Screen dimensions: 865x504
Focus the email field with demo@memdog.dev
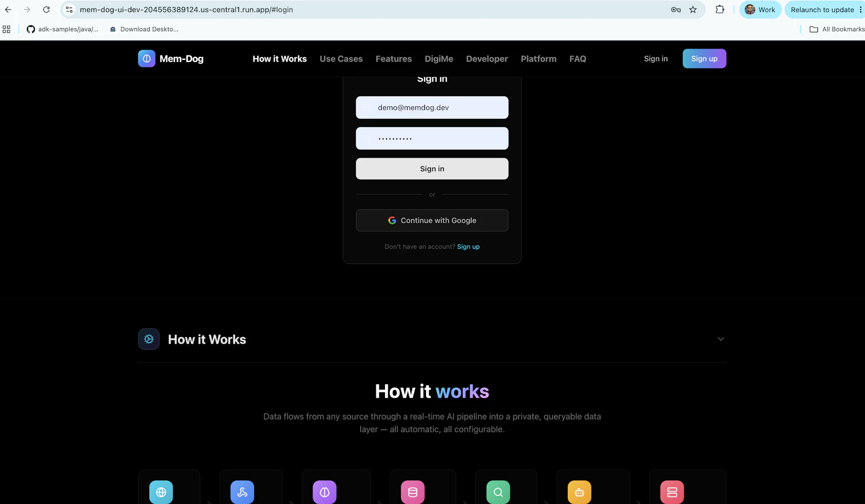click(432, 107)
